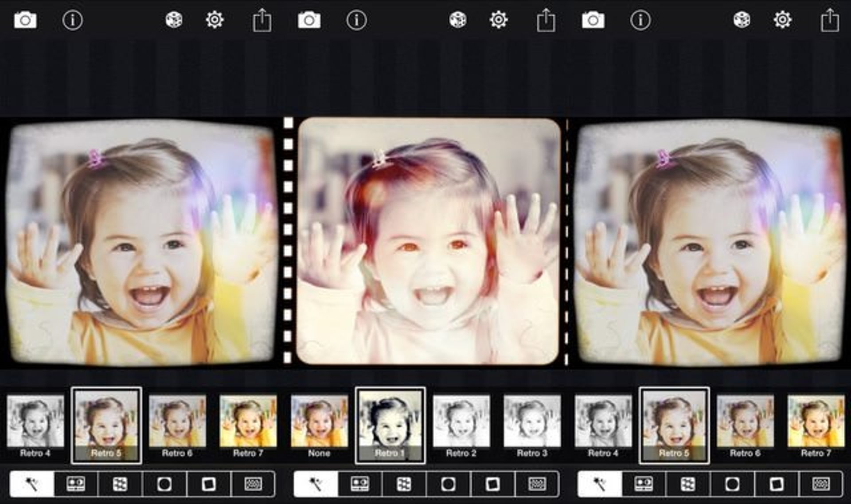
Task: Select the texture pattern tab in the middle screen
Action: point(404,484)
